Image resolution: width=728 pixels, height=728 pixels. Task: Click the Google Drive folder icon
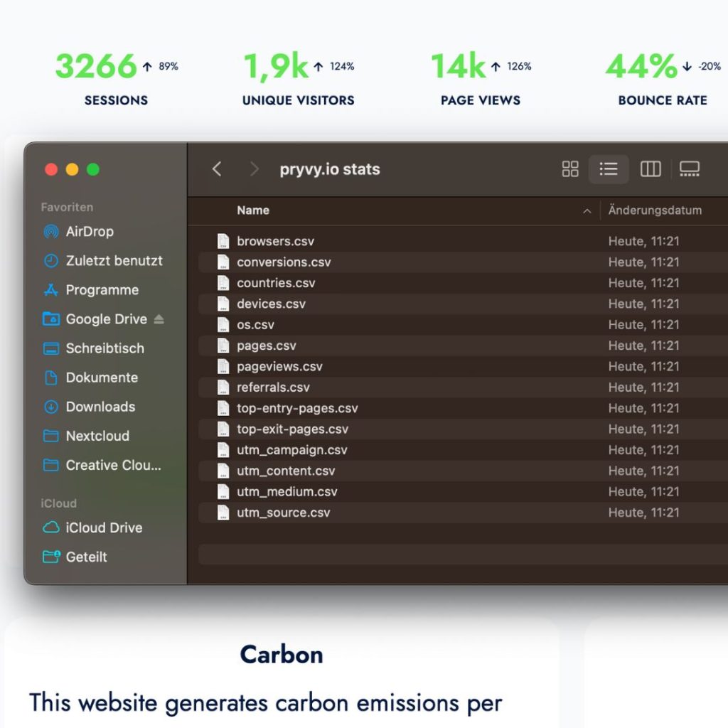(x=51, y=319)
